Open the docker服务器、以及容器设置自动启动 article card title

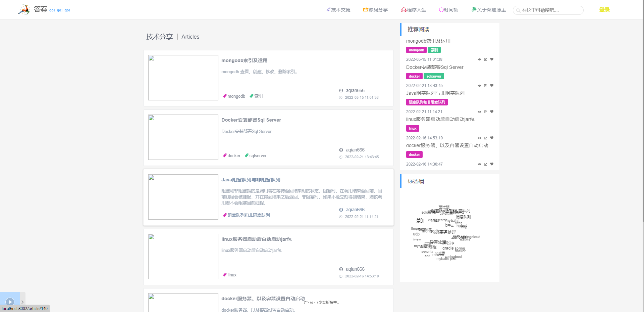point(263,299)
